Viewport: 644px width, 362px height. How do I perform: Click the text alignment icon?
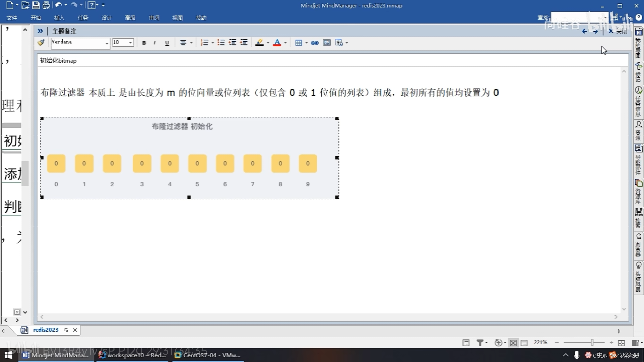tap(183, 43)
